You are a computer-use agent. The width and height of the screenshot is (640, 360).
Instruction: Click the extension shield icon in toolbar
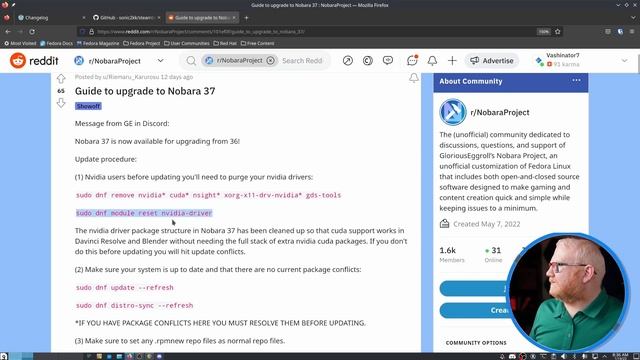coord(620,31)
